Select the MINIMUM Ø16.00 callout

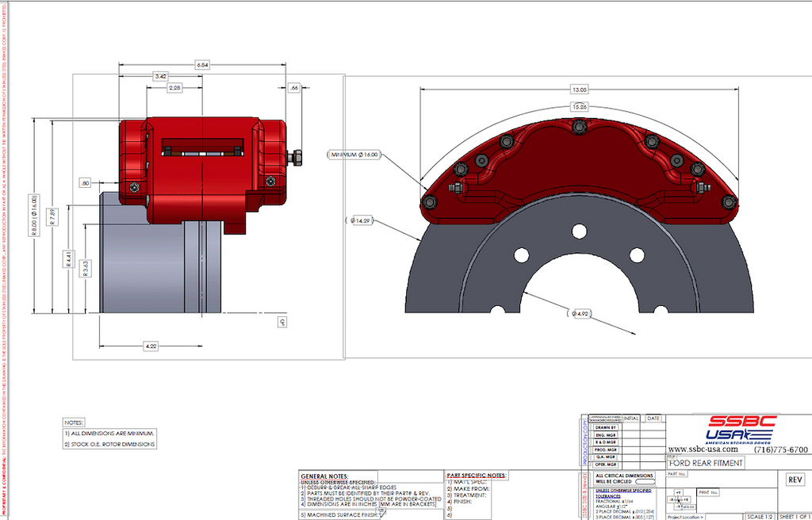[354, 155]
